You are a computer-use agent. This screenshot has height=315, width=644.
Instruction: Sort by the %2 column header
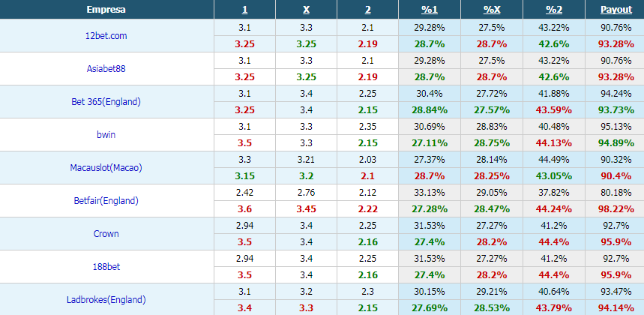point(553,10)
